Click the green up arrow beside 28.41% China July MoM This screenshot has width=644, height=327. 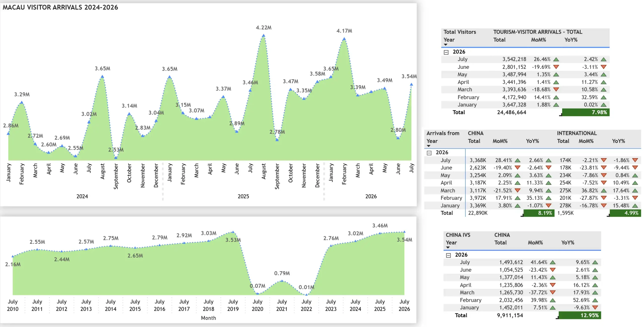(x=517, y=160)
